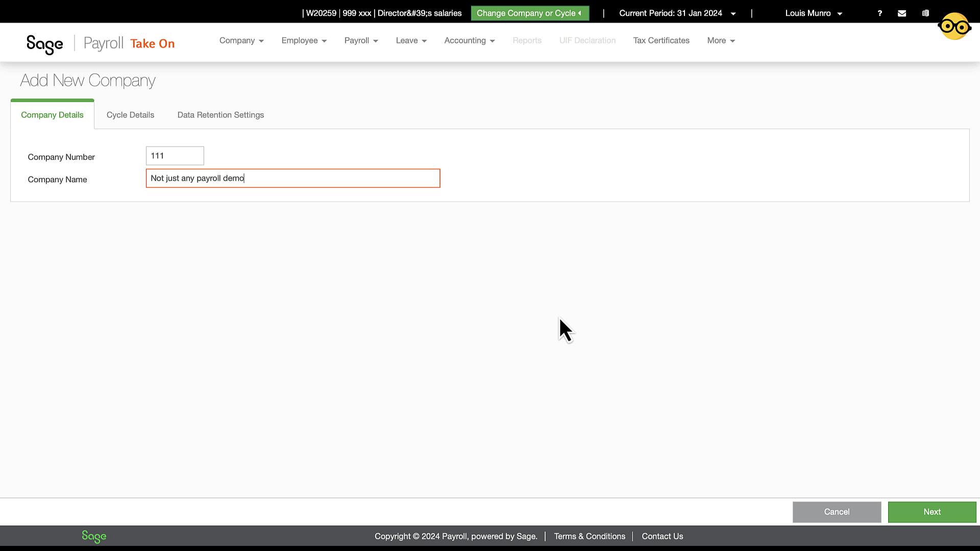Switch to the Cycle Details tab

click(130, 115)
